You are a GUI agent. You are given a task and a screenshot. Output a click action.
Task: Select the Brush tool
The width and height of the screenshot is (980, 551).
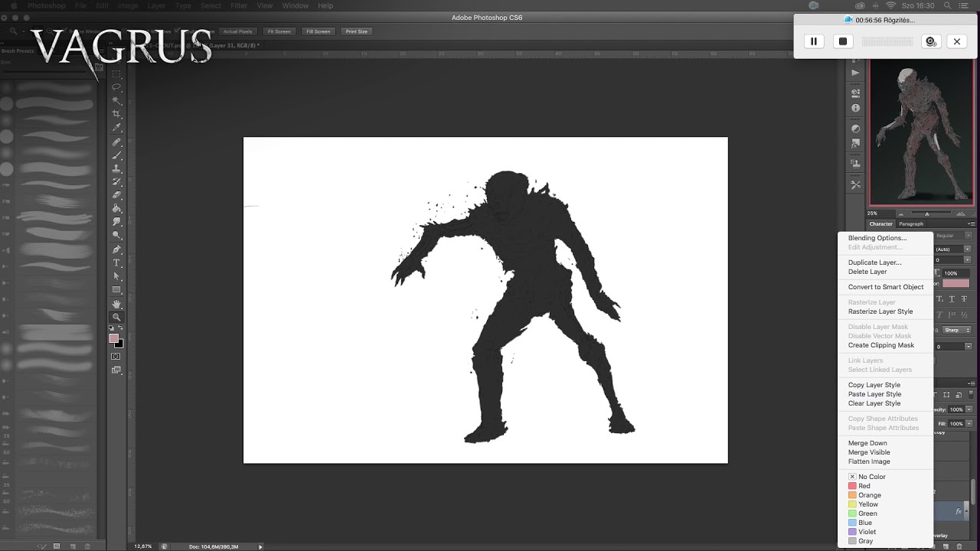click(x=117, y=155)
